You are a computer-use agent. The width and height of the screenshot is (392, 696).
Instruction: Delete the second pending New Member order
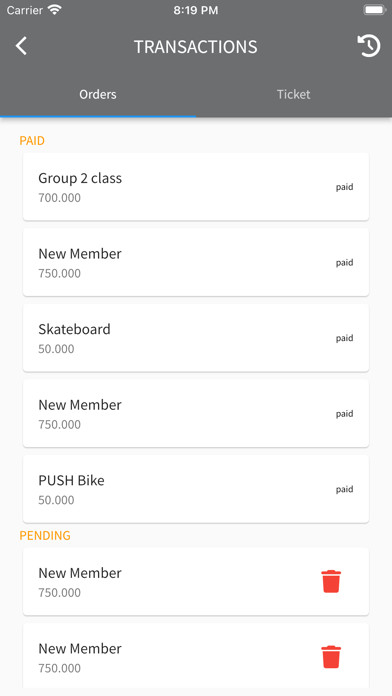[x=331, y=657]
